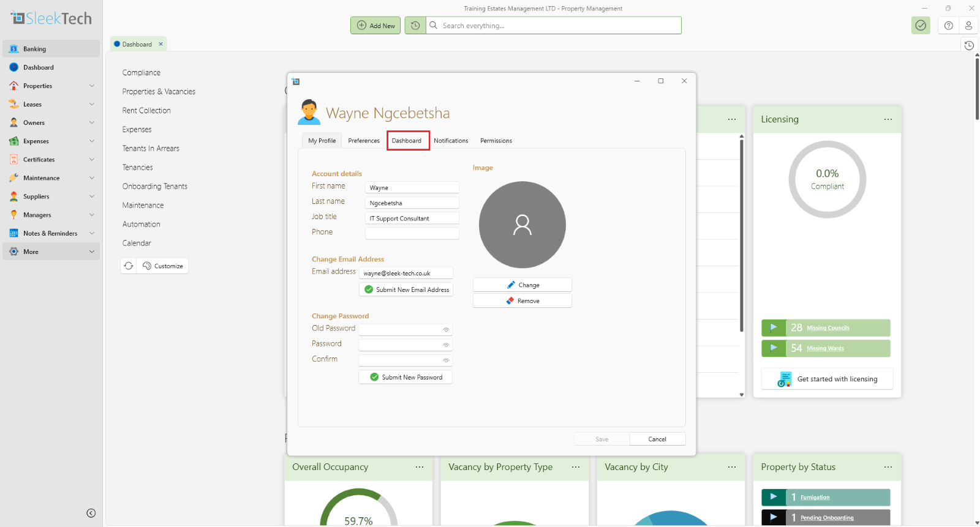The width and height of the screenshot is (980, 527).
Task: Click Submit New Password button
Action: pos(405,377)
